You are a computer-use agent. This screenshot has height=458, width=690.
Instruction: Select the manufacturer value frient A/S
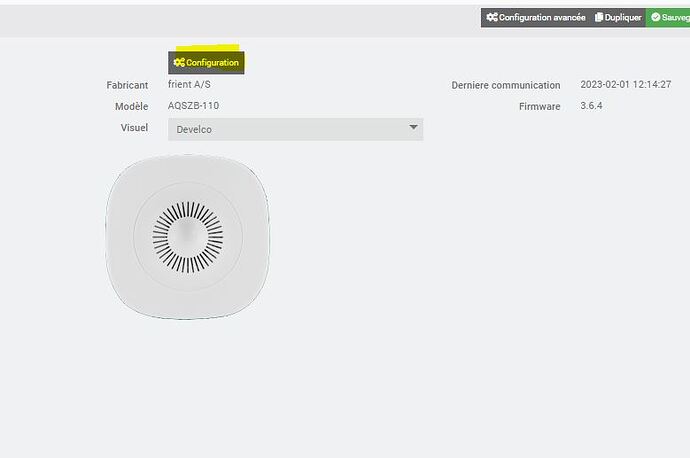(189, 84)
